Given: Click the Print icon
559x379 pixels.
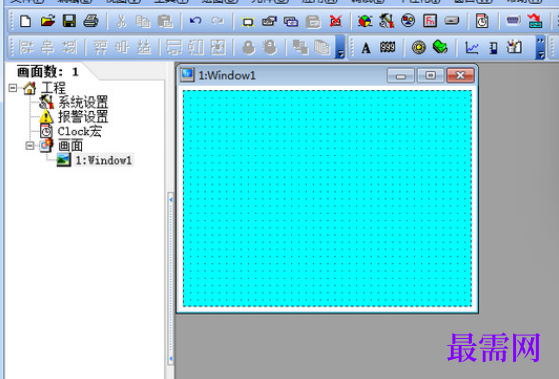Looking at the screenshot, I should 91,21.
